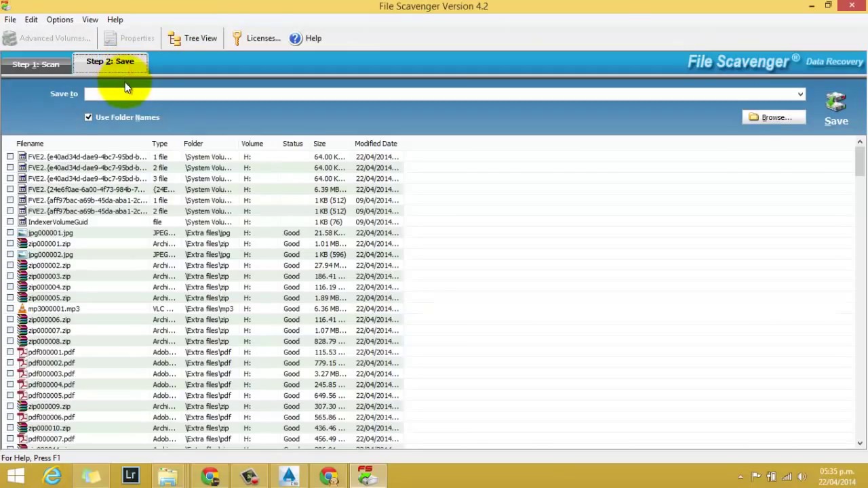The width and height of the screenshot is (868, 488).
Task: Select Step 2: Save tab
Action: 110,62
